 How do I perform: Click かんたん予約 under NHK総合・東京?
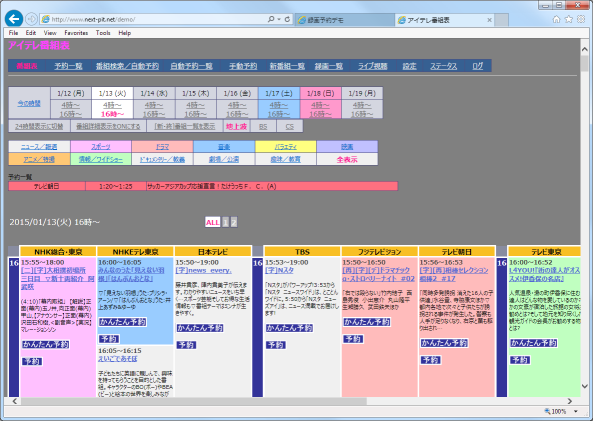click(46, 344)
